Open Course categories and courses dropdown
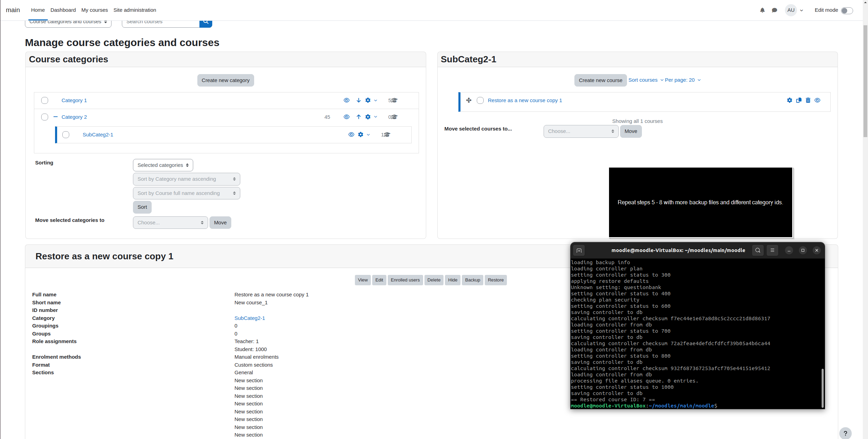This screenshot has width=868, height=439. click(x=68, y=23)
